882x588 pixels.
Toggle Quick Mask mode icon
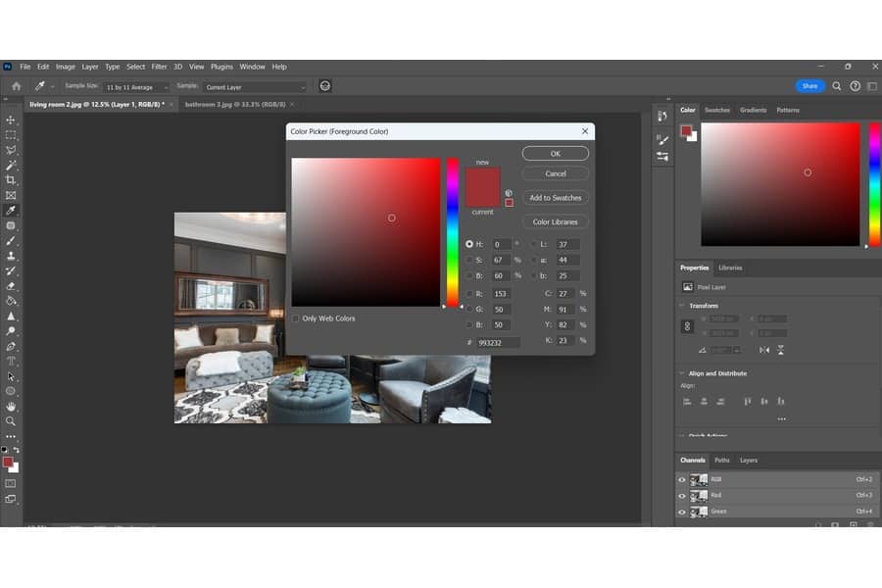pyautogui.click(x=11, y=483)
